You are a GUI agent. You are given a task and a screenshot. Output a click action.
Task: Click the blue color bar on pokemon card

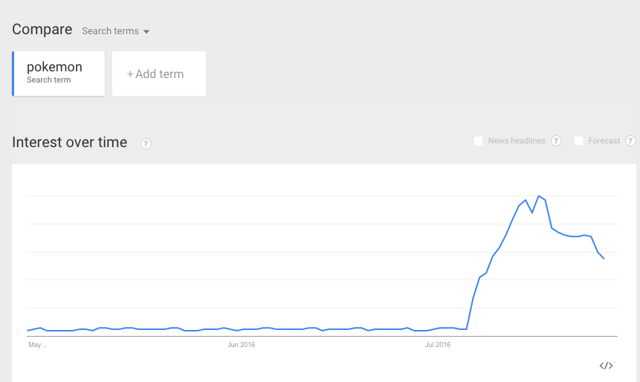[13, 73]
